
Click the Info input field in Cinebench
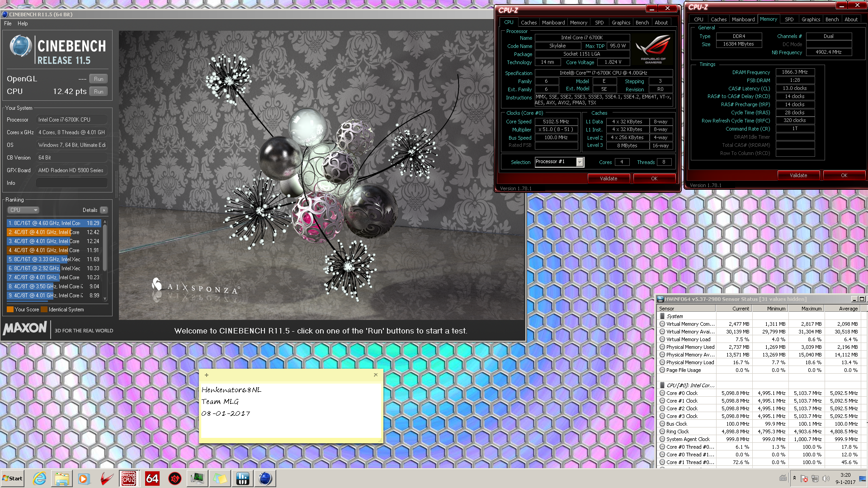[72, 183]
